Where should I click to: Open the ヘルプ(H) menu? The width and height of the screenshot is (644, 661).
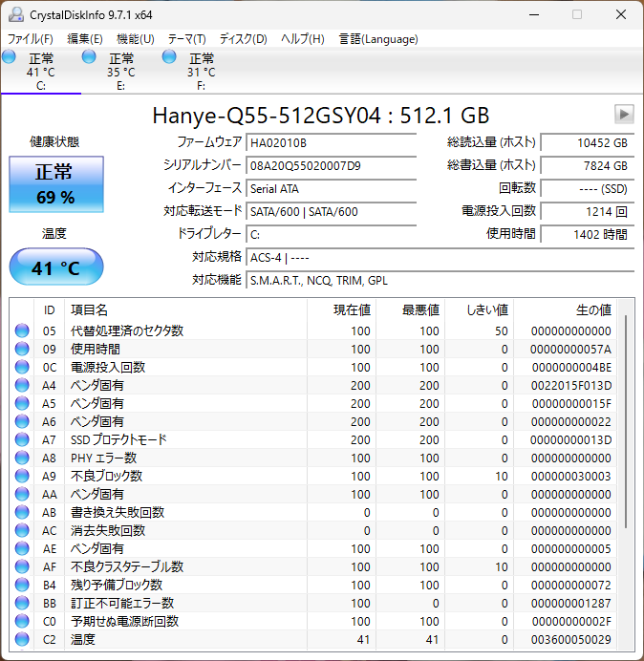tap(303, 39)
